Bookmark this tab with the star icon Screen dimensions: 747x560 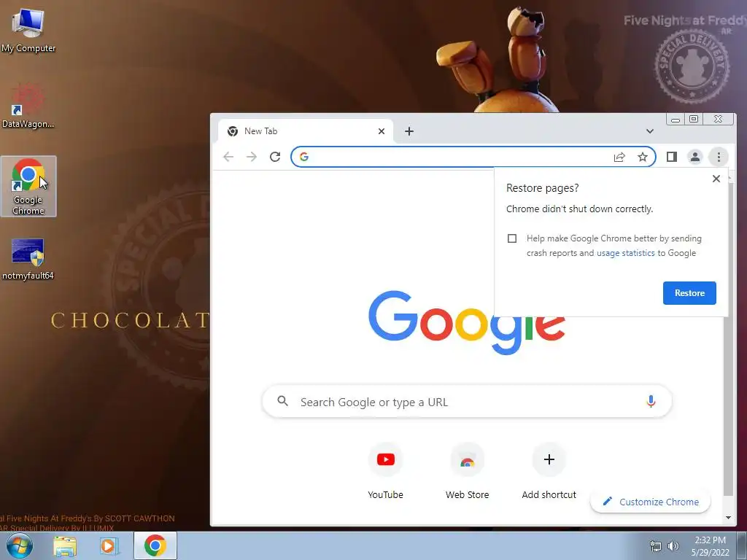pos(643,157)
